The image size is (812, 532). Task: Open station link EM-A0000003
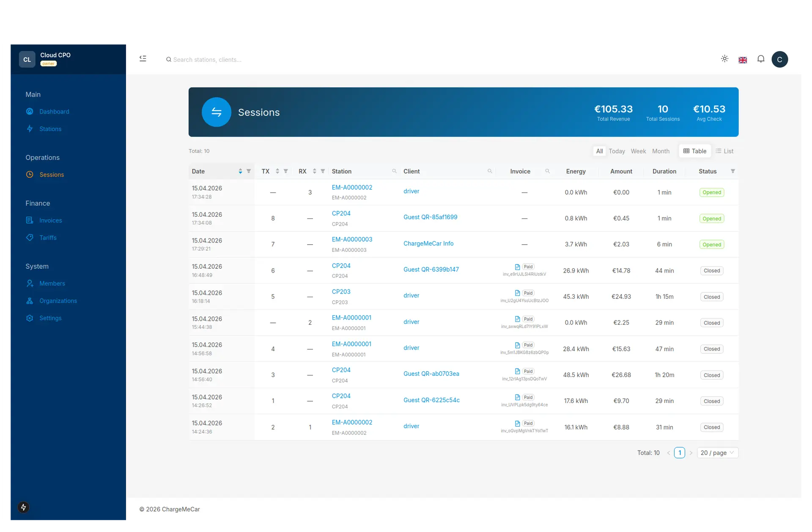(x=352, y=239)
